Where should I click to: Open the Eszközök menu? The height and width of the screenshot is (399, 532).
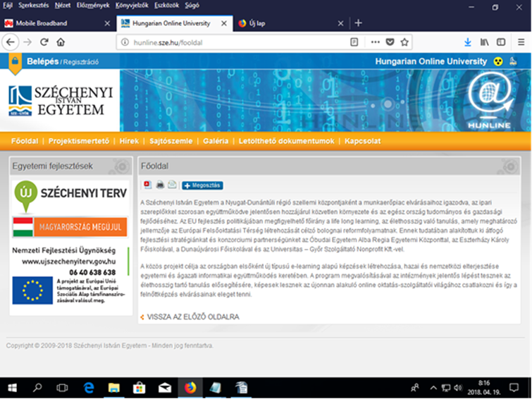(166, 6)
